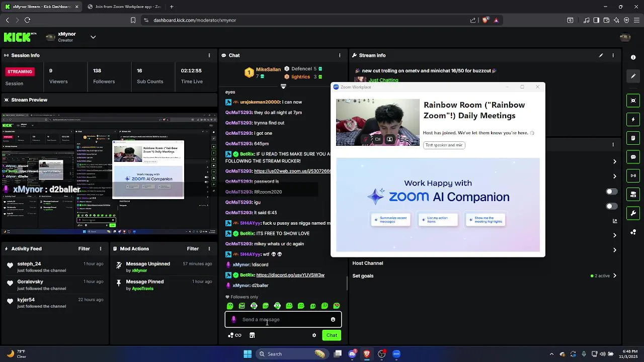Click Filter in Mod Actions
This screenshot has width=644, height=362.
point(193,249)
